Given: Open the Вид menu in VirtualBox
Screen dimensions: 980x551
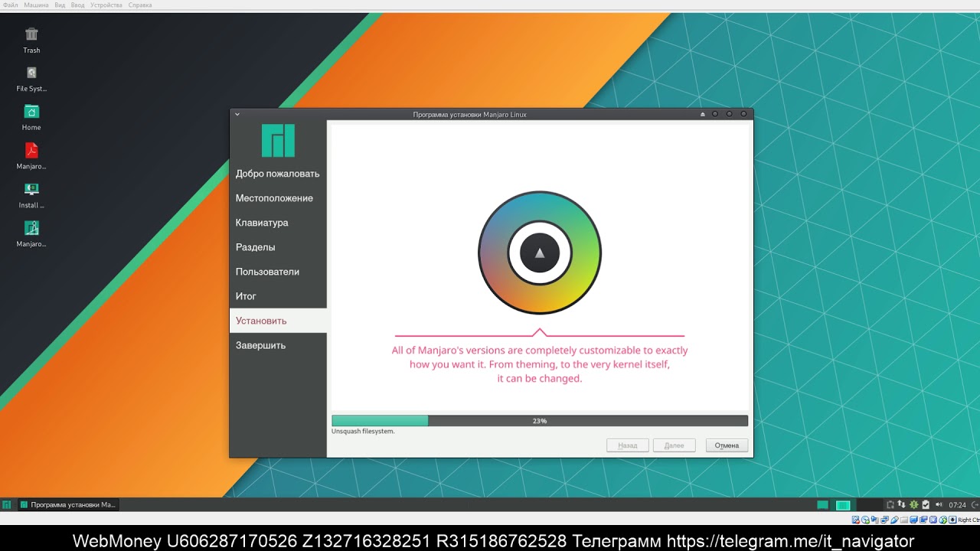Looking at the screenshot, I should [x=60, y=5].
